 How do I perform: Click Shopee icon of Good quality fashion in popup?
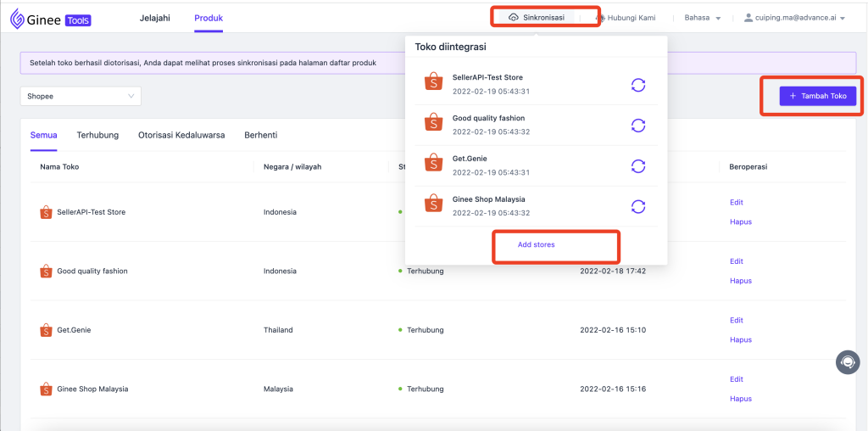point(433,121)
